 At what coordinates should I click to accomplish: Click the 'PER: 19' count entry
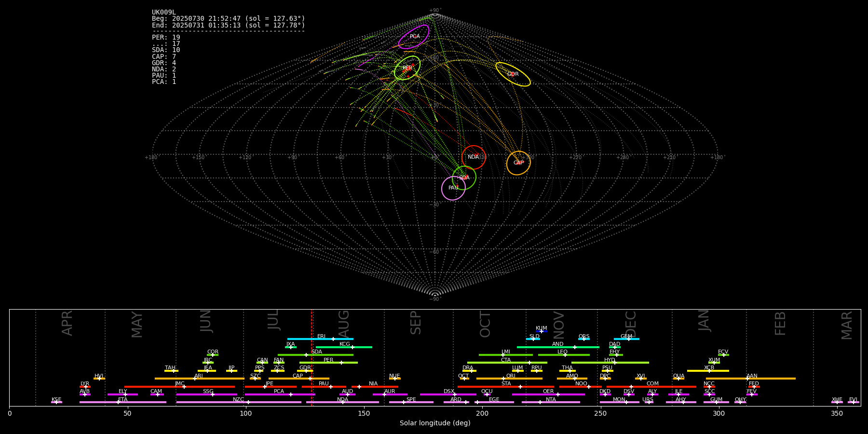tap(166, 37)
